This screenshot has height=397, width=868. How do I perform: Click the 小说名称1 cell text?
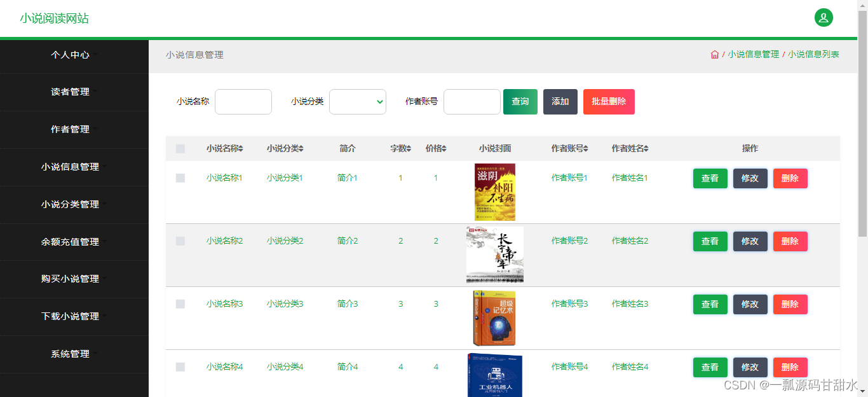[224, 178]
